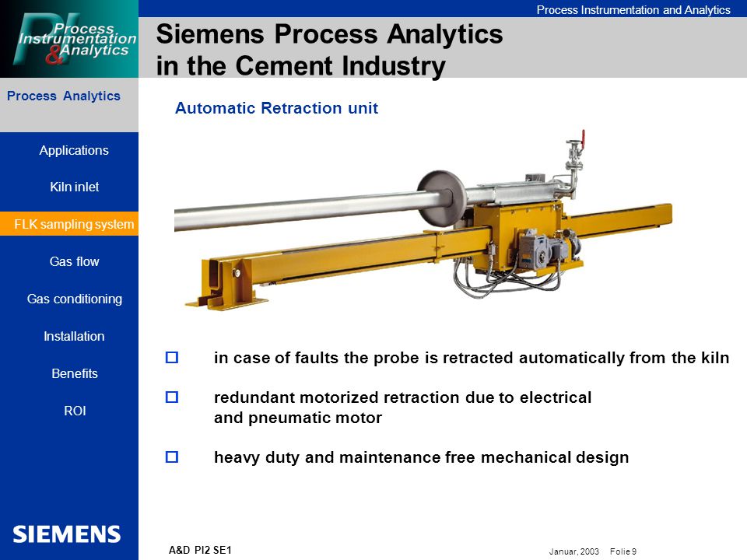Select the 'Automatic Retraction unit' subtitle
This screenshot has width=747, height=560.
[x=276, y=108]
